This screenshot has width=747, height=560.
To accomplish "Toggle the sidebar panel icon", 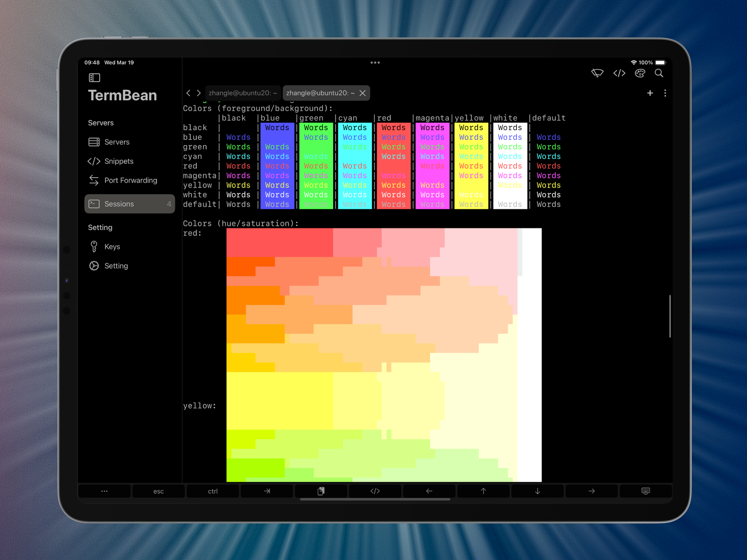I will pyautogui.click(x=94, y=78).
